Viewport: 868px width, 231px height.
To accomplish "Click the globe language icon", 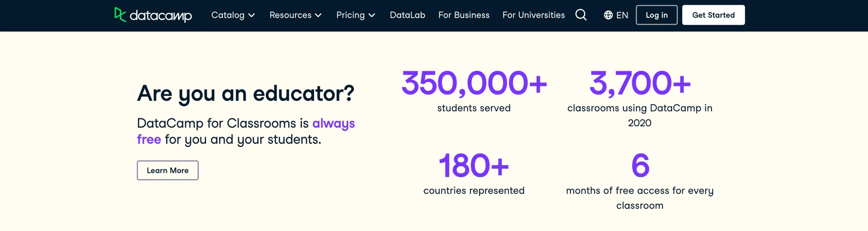I will (608, 15).
